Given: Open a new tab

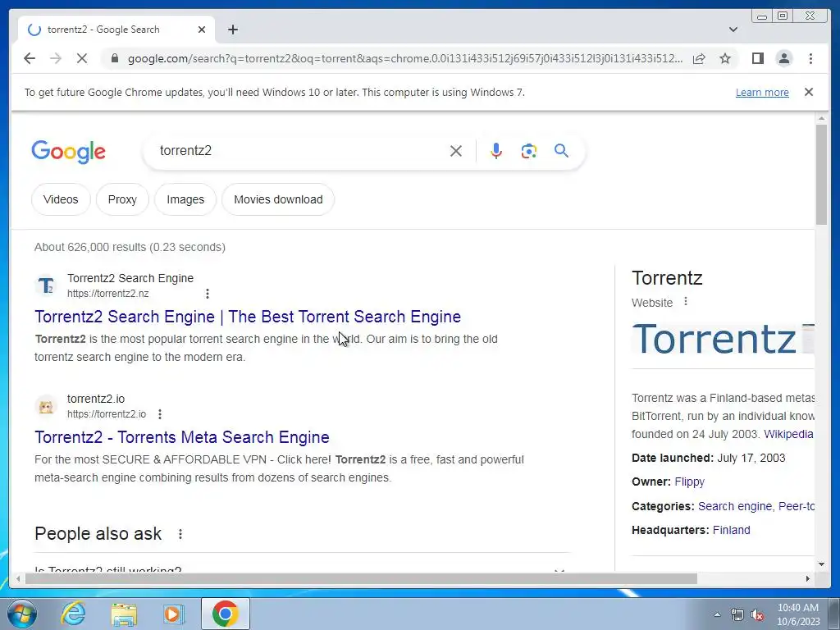Looking at the screenshot, I should (232, 30).
